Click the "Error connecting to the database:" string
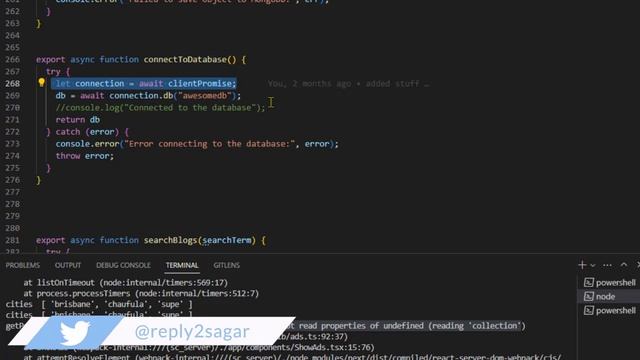This screenshot has width=640, height=360. (x=209, y=144)
